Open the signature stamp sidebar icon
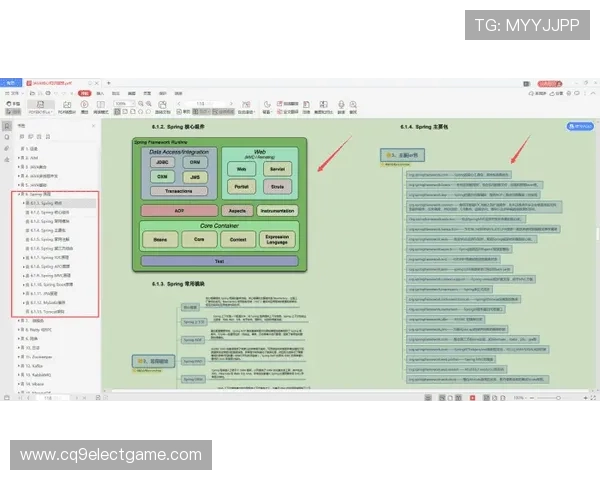 coord(7,160)
